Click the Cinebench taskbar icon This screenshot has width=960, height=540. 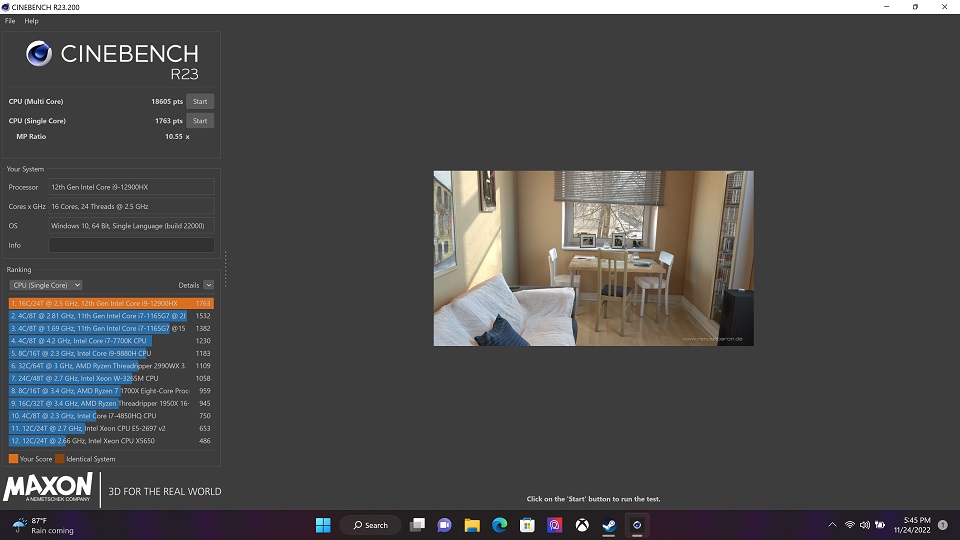point(637,525)
